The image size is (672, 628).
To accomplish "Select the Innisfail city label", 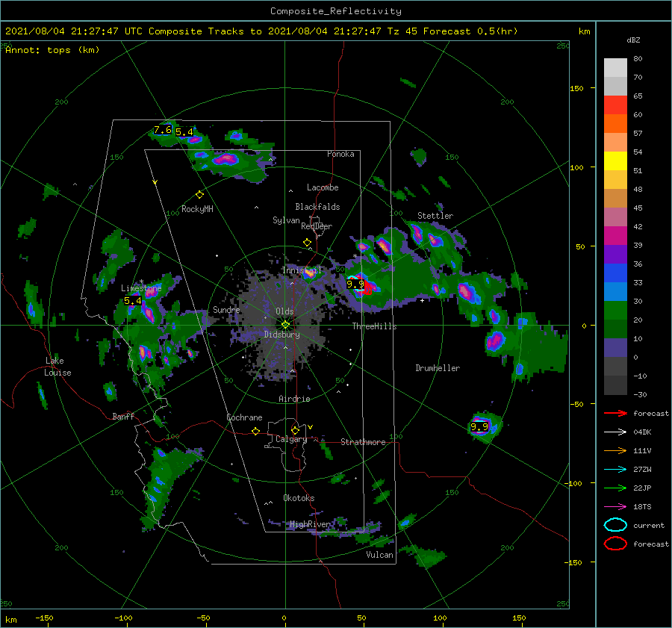I will 302,270.
